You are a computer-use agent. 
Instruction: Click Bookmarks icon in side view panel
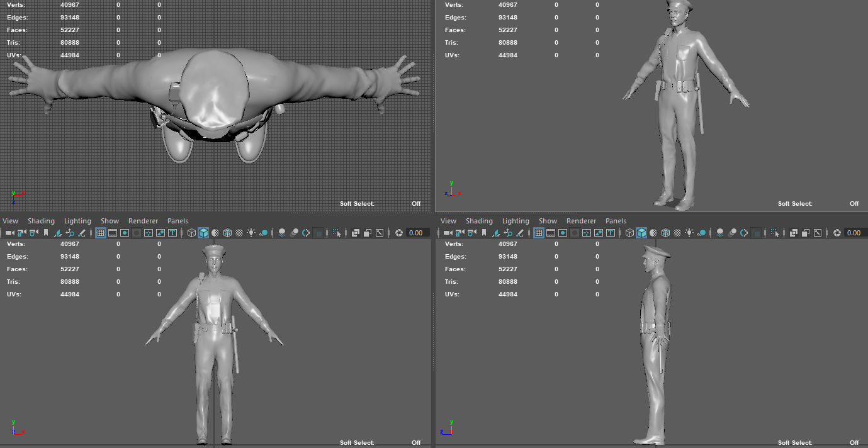(x=484, y=233)
